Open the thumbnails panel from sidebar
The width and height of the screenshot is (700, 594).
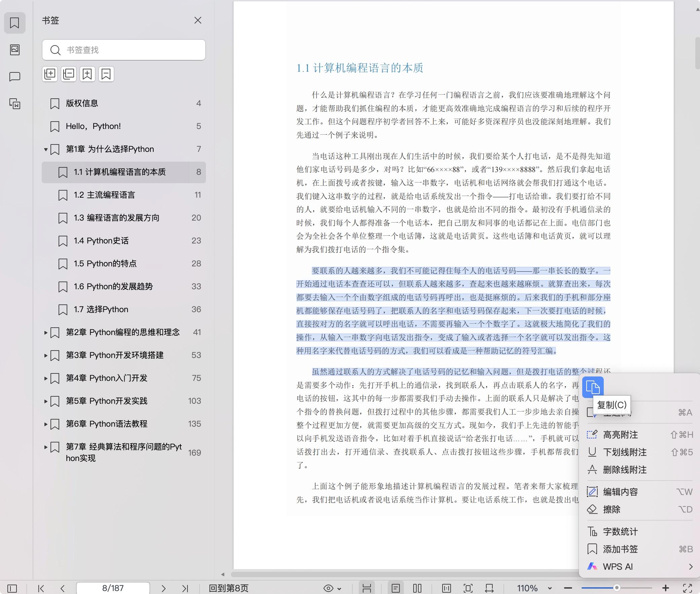[x=14, y=50]
